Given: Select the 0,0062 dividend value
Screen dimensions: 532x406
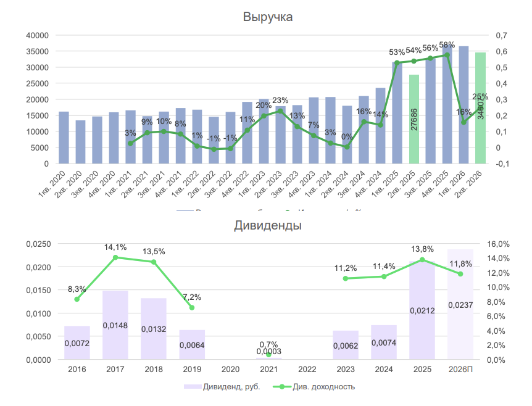Looking at the screenshot, I should pyautogui.click(x=346, y=346).
